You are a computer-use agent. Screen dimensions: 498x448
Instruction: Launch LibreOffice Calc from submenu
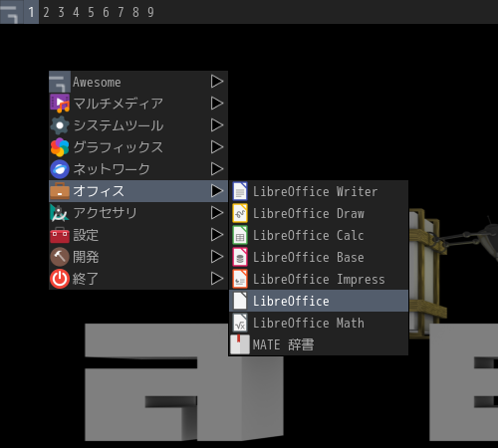point(319,235)
